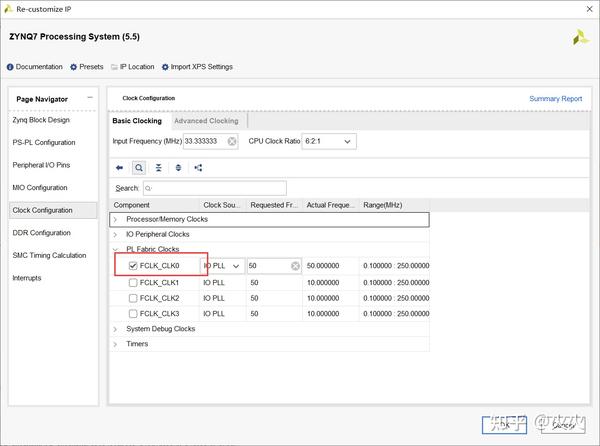
Task: Click the collapse all toolbar icon
Action: tap(158, 168)
